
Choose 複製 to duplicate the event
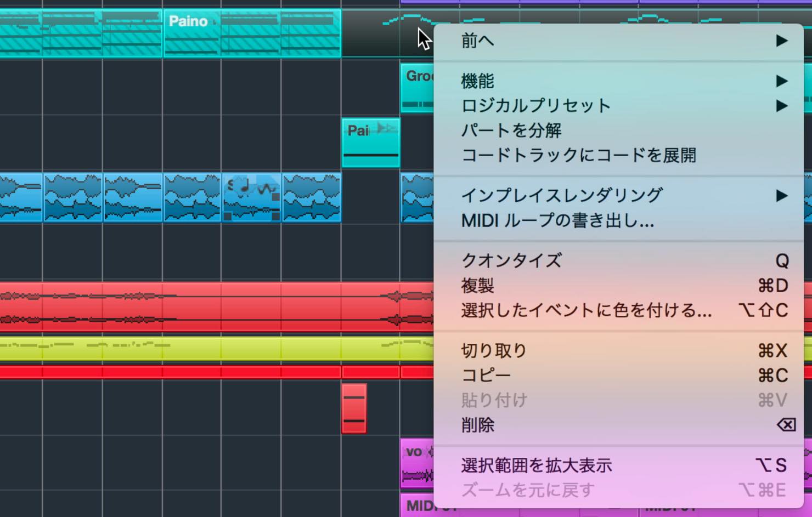[x=618, y=286]
